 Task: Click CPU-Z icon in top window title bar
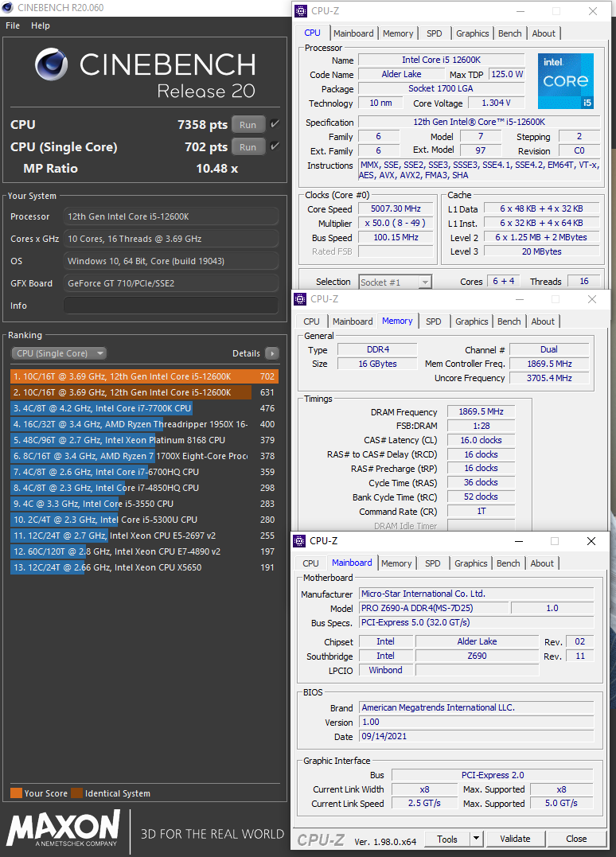[301, 11]
